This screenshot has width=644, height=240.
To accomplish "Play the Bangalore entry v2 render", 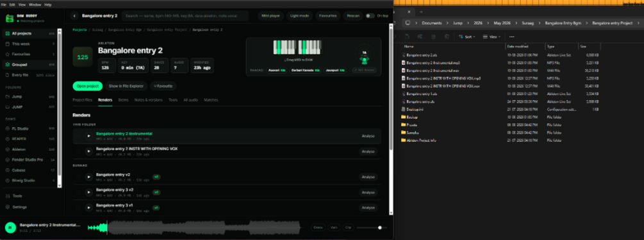I will 88,177.
